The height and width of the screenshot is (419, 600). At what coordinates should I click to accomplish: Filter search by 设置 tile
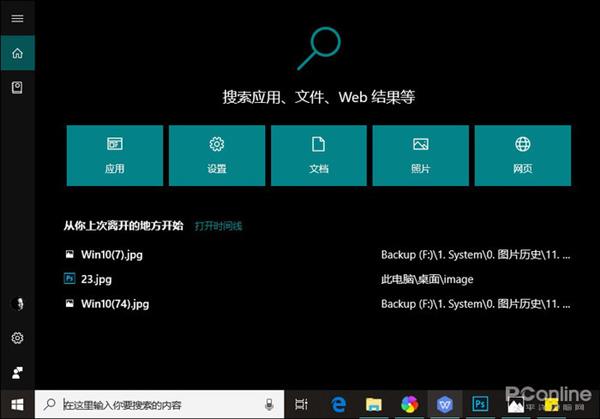pos(217,155)
